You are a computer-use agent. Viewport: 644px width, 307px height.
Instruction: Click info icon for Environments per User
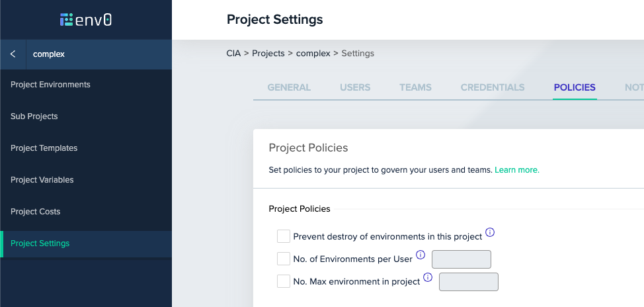coord(421,255)
